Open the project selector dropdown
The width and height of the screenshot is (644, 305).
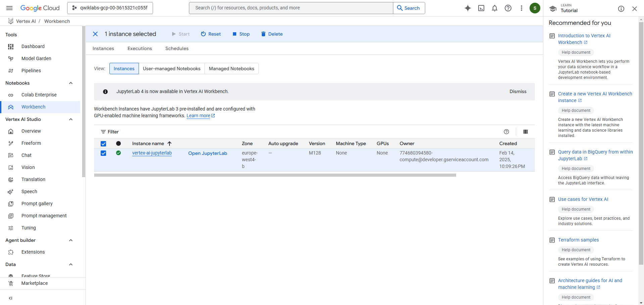110,8
